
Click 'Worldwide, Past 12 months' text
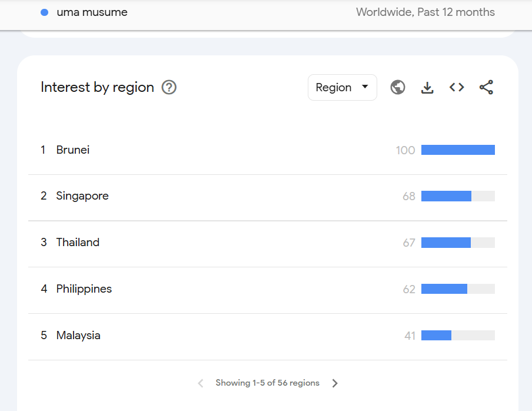tap(425, 12)
